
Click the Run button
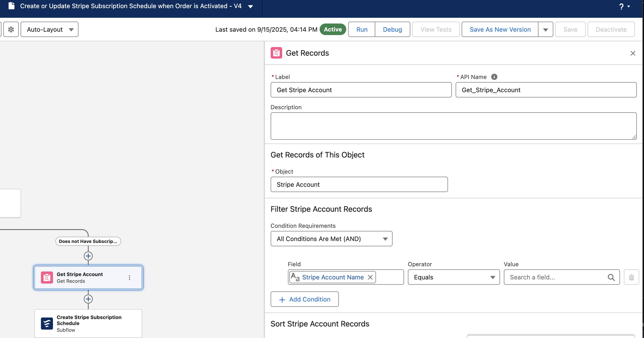tap(362, 30)
